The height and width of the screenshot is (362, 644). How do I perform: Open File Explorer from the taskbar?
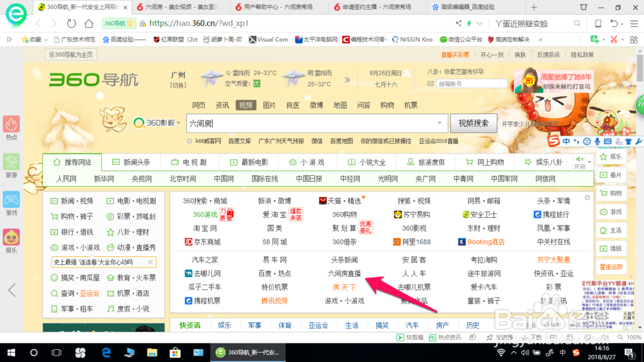click(x=152, y=352)
